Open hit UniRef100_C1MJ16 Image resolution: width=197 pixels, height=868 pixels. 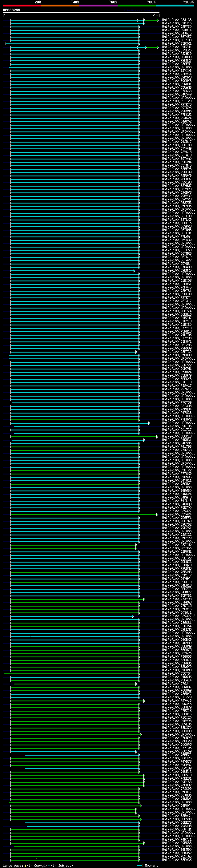coord(177,23)
